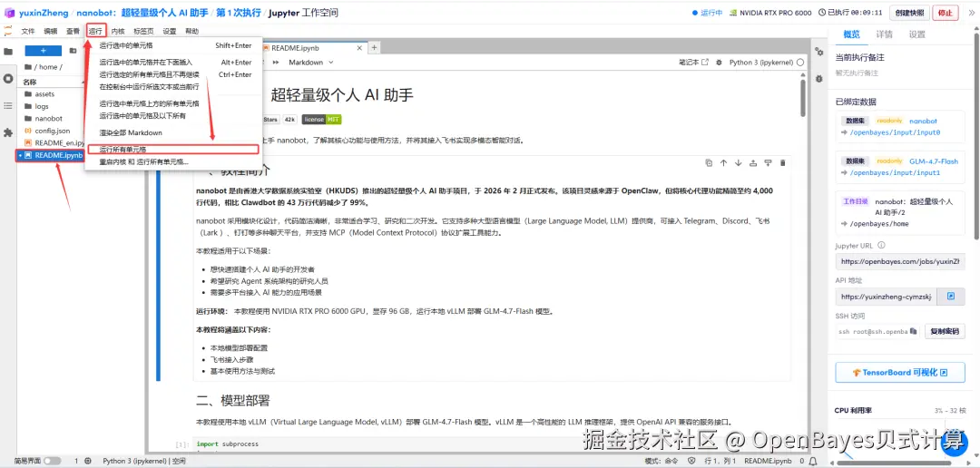
Task: Enable debugger bug icon in notebook toolbar
Action: coord(719,63)
